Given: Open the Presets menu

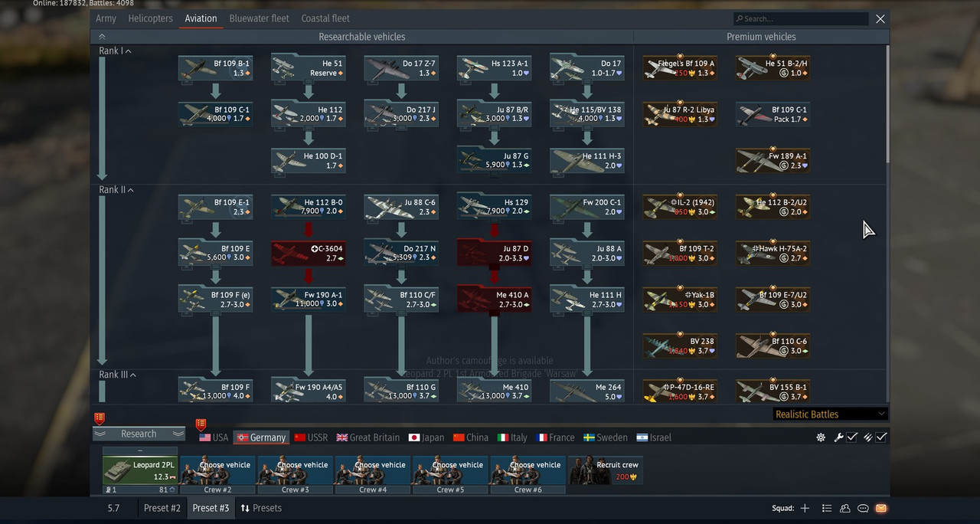Looking at the screenshot, I should pyautogui.click(x=261, y=508).
